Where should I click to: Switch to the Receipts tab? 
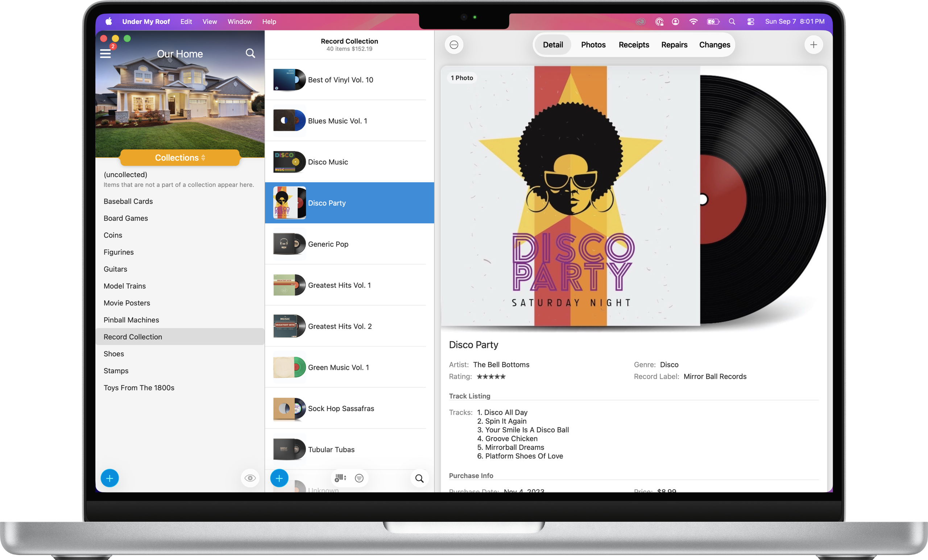634,45
